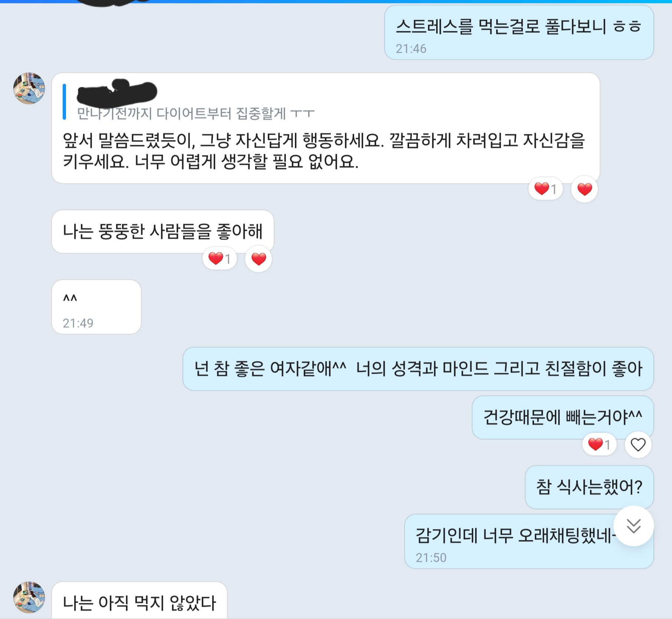Tap the '참 식사는했어?' bubble

tap(589, 487)
